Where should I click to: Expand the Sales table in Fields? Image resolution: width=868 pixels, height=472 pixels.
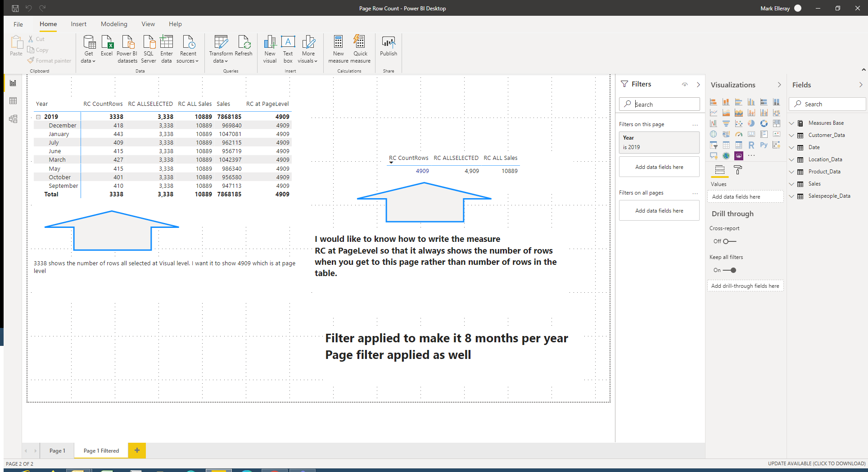(x=791, y=184)
